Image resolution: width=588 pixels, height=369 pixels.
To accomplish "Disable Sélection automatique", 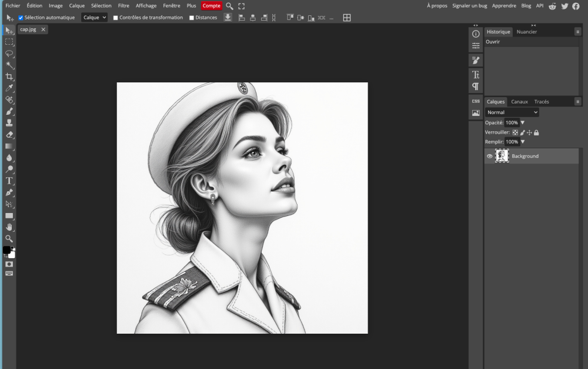I will 22,17.
